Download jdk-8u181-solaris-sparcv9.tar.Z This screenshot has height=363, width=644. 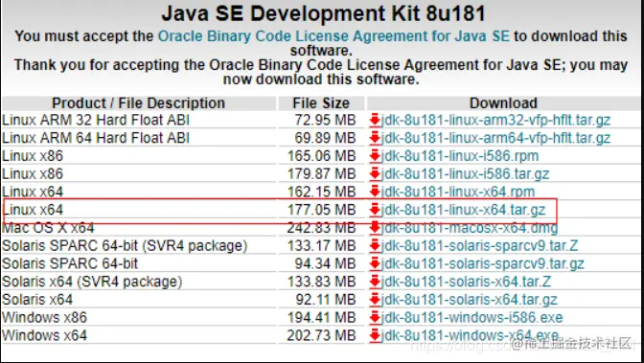coord(480,245)
